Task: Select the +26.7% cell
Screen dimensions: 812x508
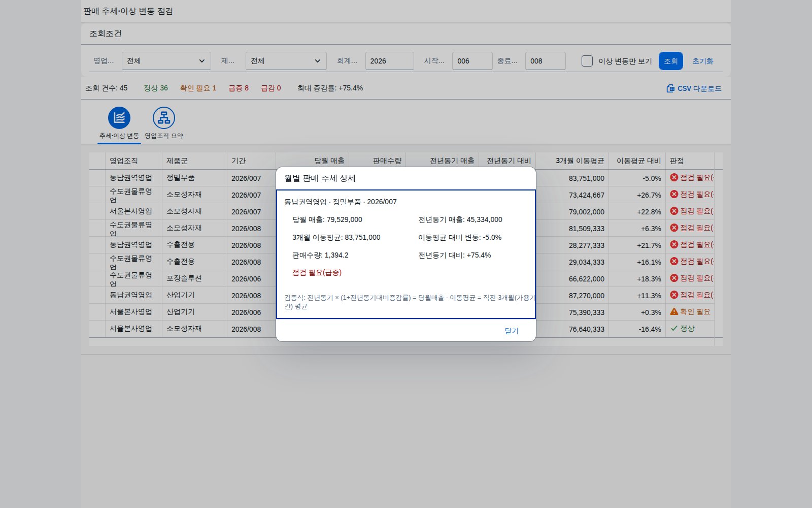Action: click(x=637, y=195)
